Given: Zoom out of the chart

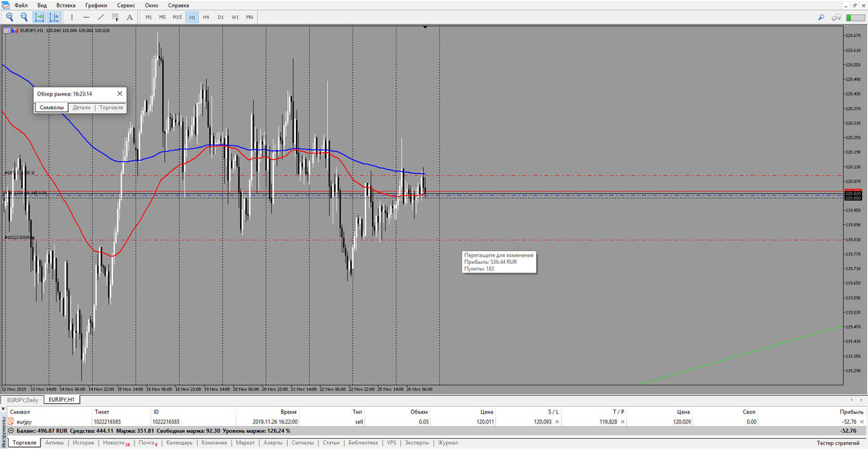Looking at the screenshot, I should tap(24, 17).
